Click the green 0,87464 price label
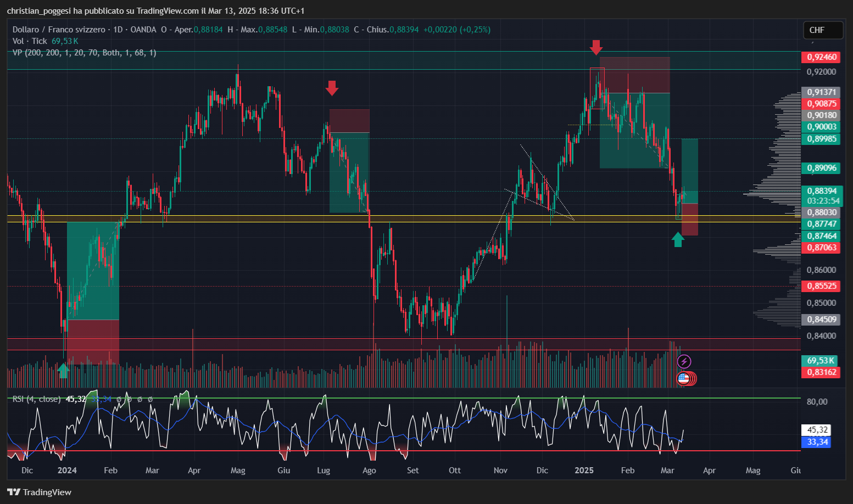853x504 pixels. (822, 236)
